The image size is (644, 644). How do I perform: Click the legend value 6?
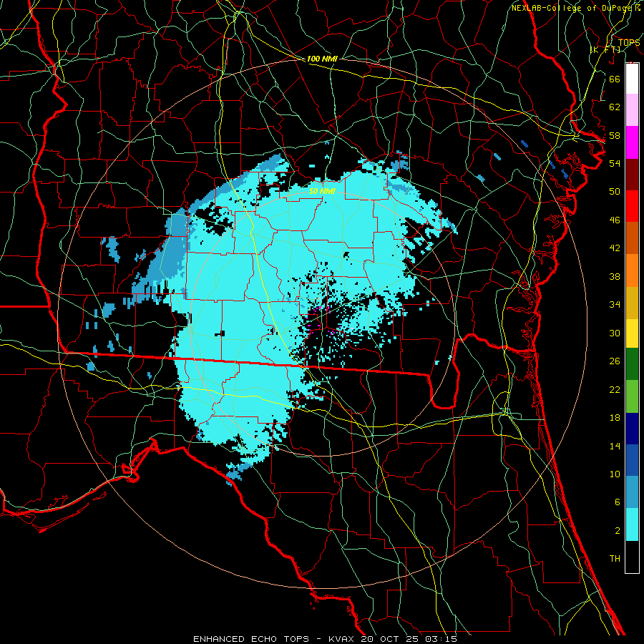click(x=617, y=502)
